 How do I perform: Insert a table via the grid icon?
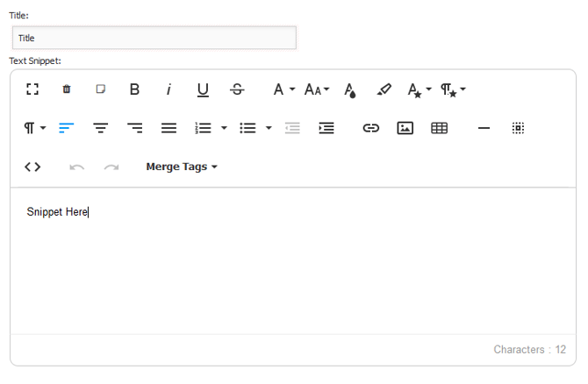tap(439, 128)
